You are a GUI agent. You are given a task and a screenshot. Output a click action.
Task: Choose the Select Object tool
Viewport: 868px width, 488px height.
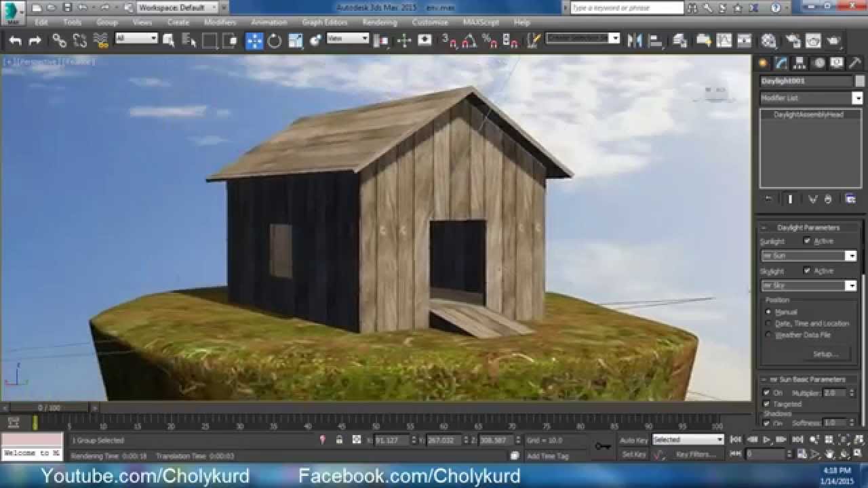tap(169, 41)
